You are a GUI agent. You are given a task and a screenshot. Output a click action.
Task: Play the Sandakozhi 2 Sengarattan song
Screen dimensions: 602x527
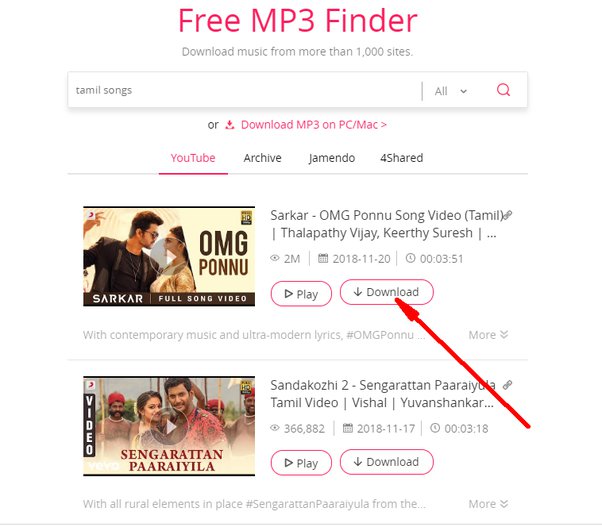coord(301,463)
